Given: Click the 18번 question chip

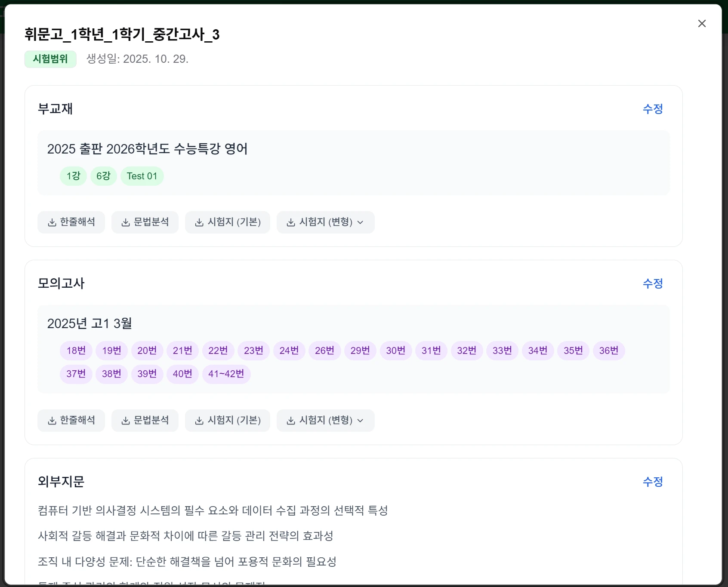Looking at the screenshot, I should tap(76, 350).
